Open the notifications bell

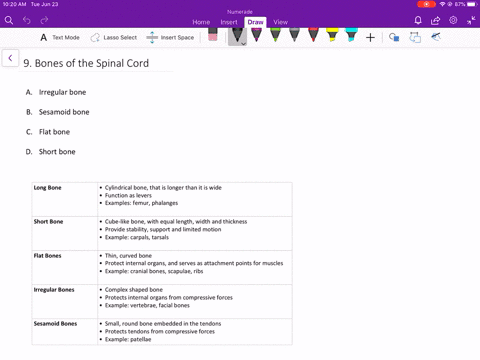(x=418, y=21)
